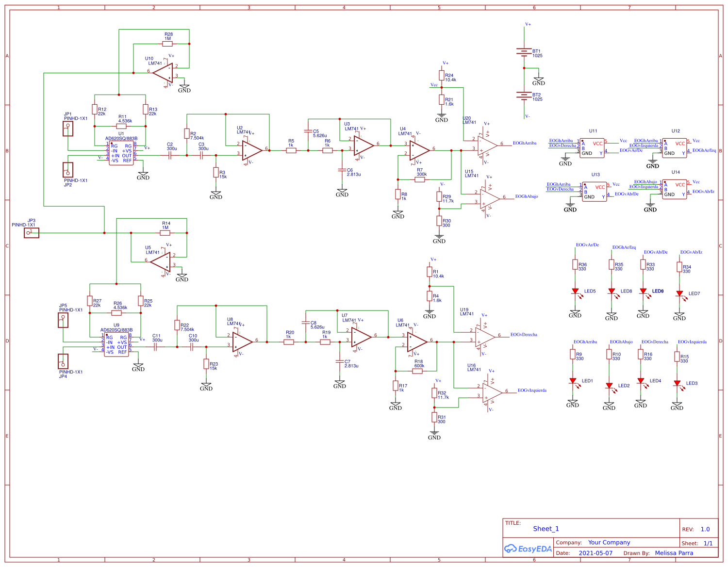Toggle jumper JP1 PINHD-1X1 header

click(x=67, y=128)
